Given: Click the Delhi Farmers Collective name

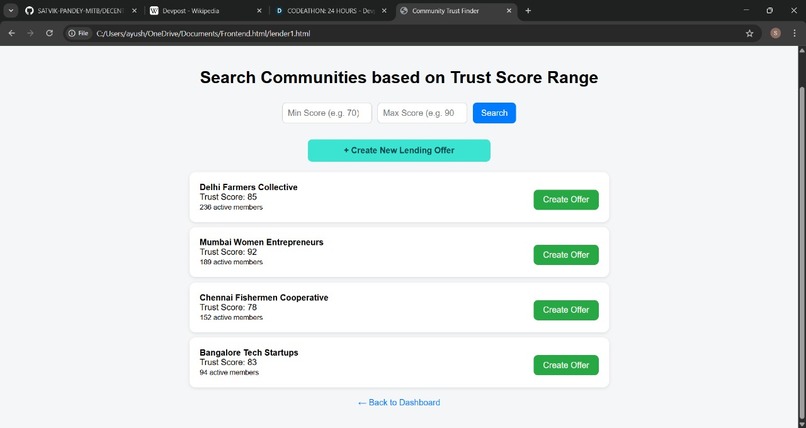Looking at the screenshot, I should [x=248, y=187].
